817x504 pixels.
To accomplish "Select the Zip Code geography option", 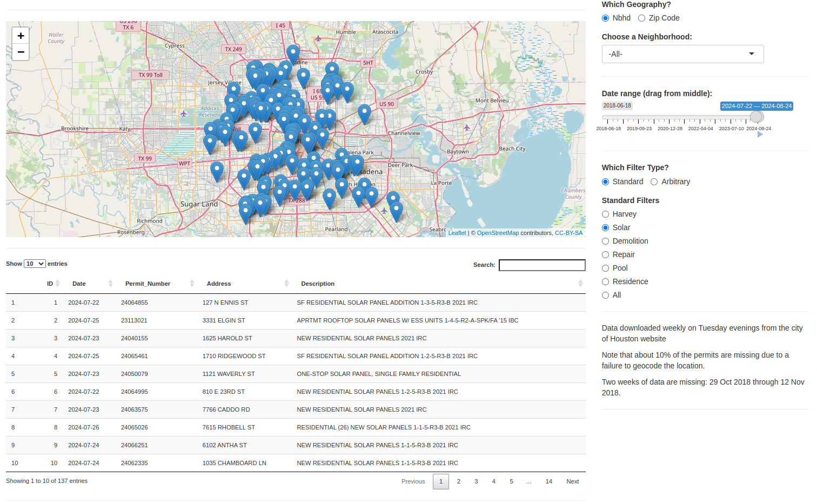I will [641, 18].
